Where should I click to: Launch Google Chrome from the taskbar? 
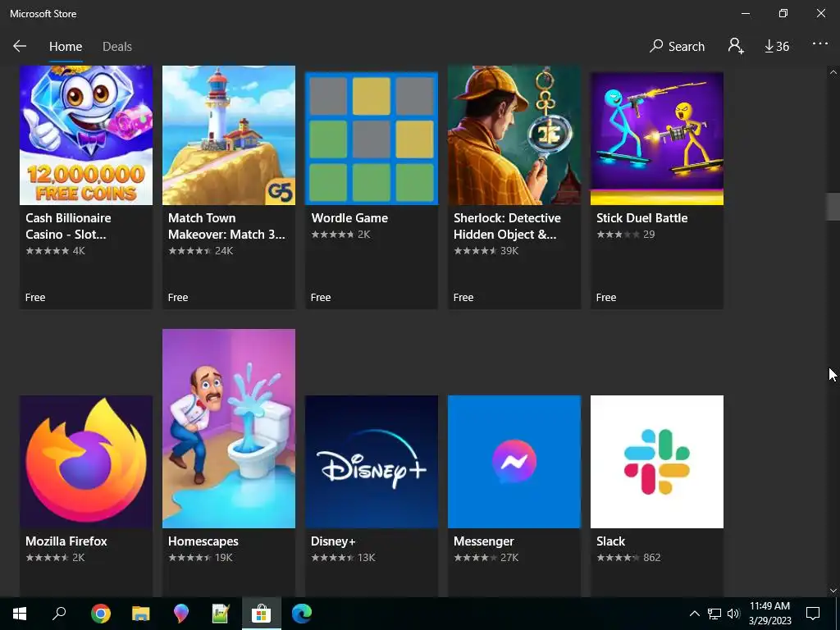pos(100,614)
